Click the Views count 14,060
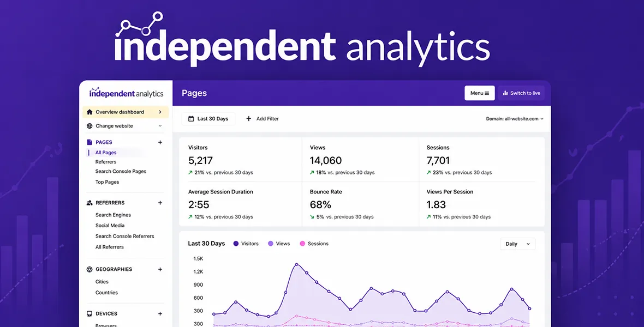Screen dimensions: 644x327 pyautogui.click(x=326, y=160)
